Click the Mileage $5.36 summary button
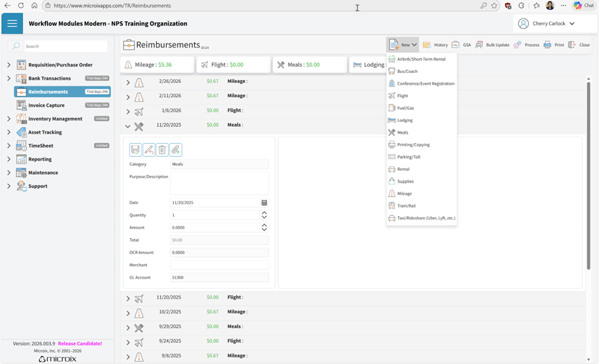The height and width of the screenshot is (364, 599). click(157, 64)
